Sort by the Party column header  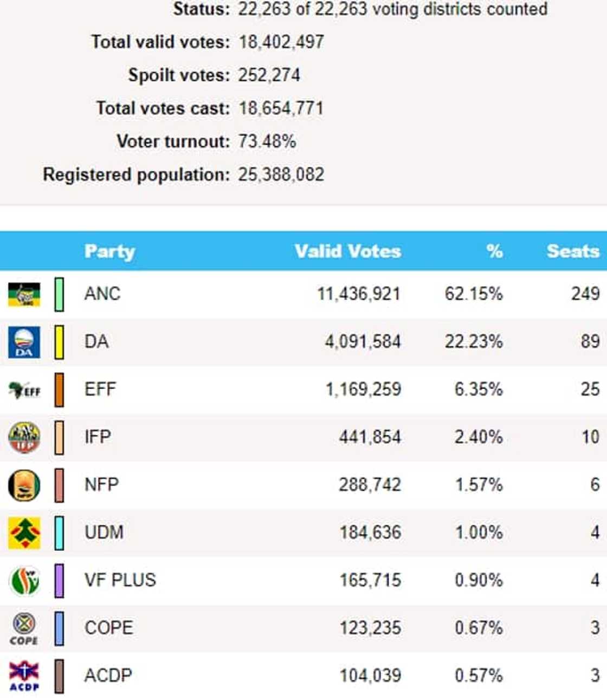tap(109, 251)
